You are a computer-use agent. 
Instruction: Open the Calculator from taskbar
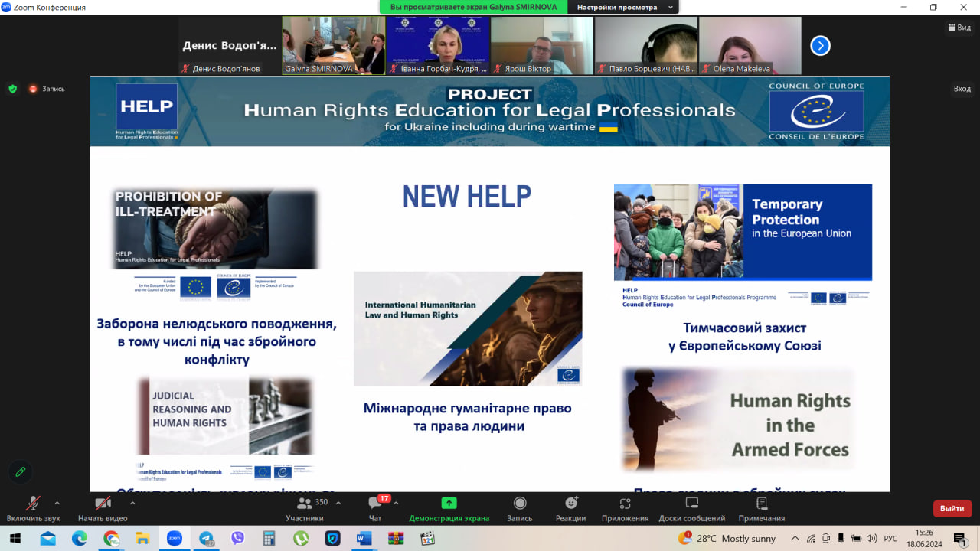pos(269,538)
